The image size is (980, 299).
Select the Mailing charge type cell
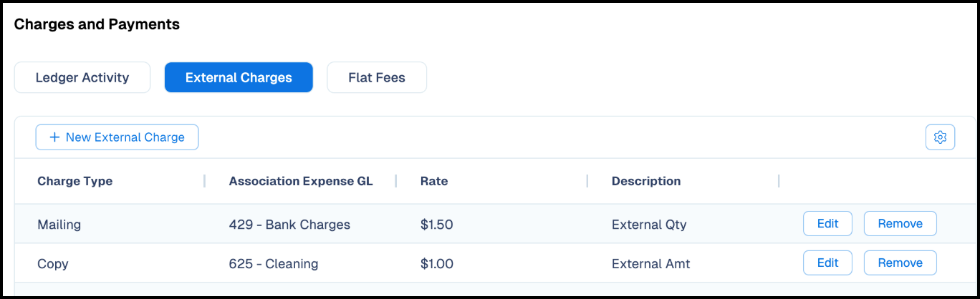59,224
